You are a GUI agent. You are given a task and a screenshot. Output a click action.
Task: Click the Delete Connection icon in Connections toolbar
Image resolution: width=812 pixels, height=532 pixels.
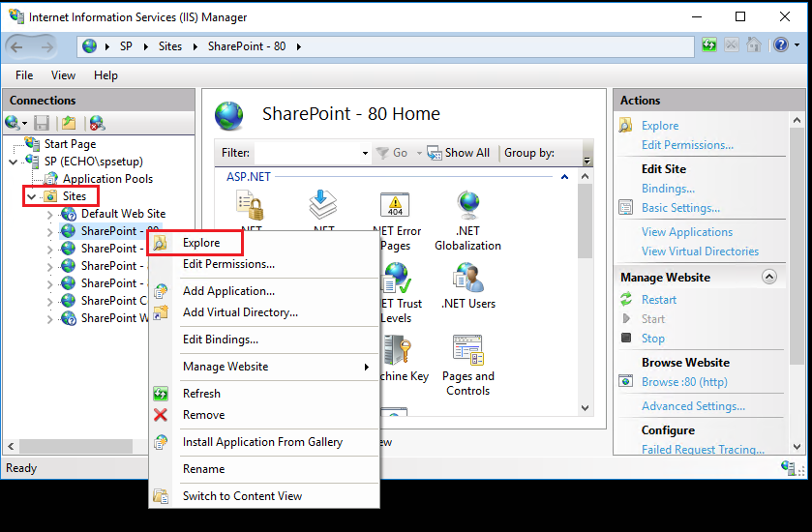pos(97,123)
